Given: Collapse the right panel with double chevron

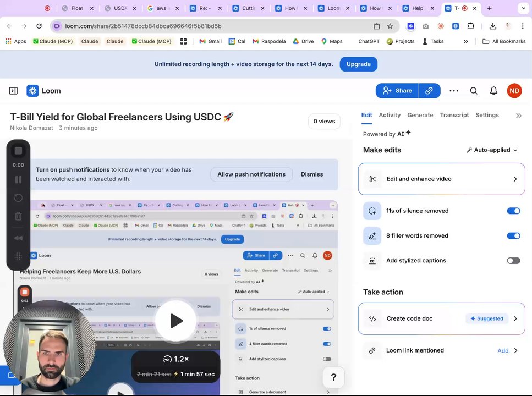Looking at the screenshot, I should coord(518,116).
